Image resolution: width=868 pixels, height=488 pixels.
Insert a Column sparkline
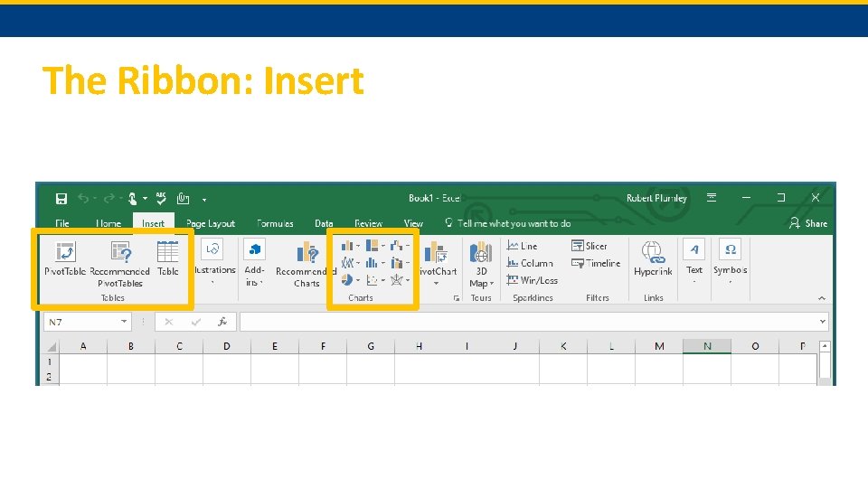click(530, 263)
